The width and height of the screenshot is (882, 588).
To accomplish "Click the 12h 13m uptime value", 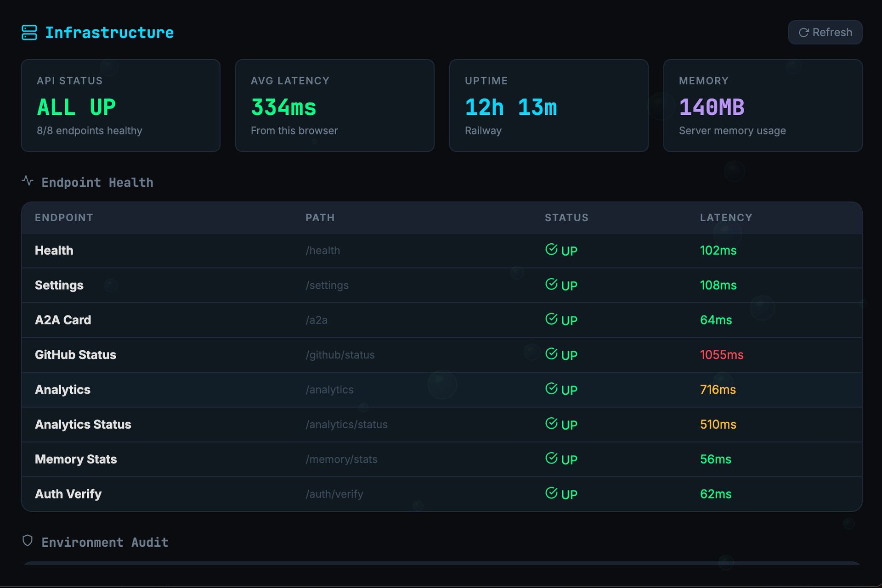I will [x=511, y=107].
